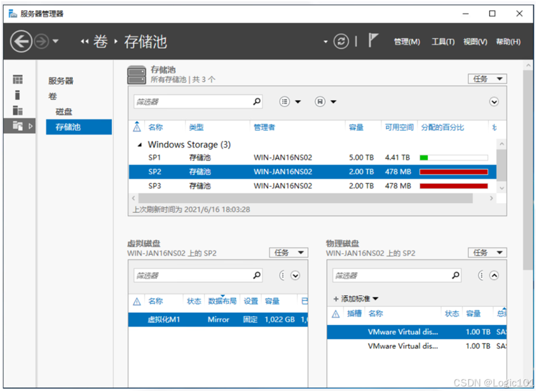The width and height of the screenshot is (537, 392).
Task: Select the Dashboard icon in left sidebar
Action: pyautogui.click(x=18, y=80)
